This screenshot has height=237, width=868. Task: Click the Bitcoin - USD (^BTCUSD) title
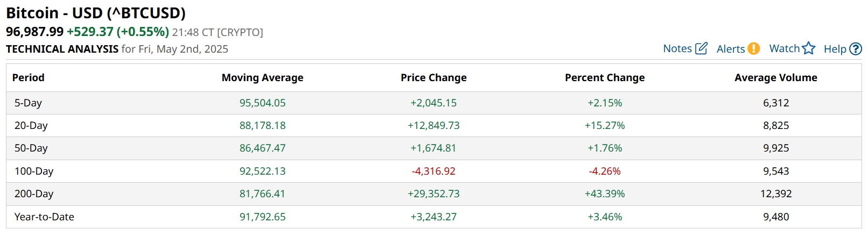[x=96, y=13]
